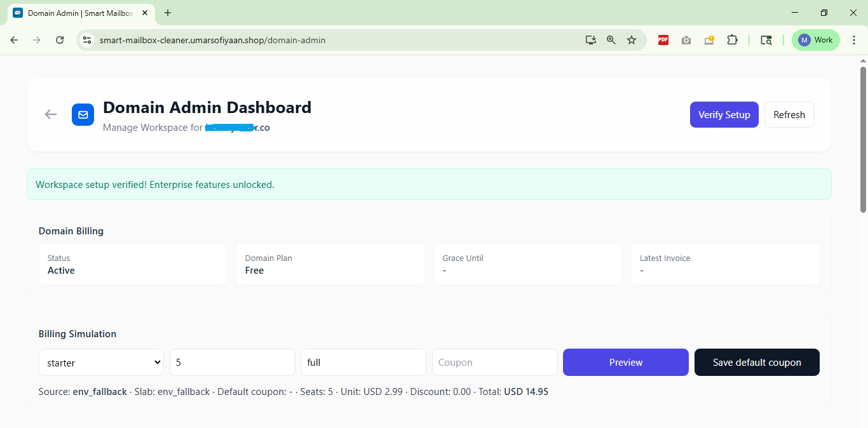The width and height of the screenshot is (868, 428).
Task: Open the starter plan dropdown
Action: (101, 363)
